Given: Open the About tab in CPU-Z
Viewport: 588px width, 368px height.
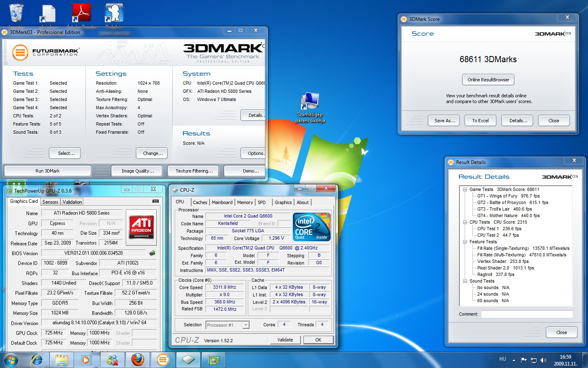Looking at the screenshot, I should pos(303,202).
